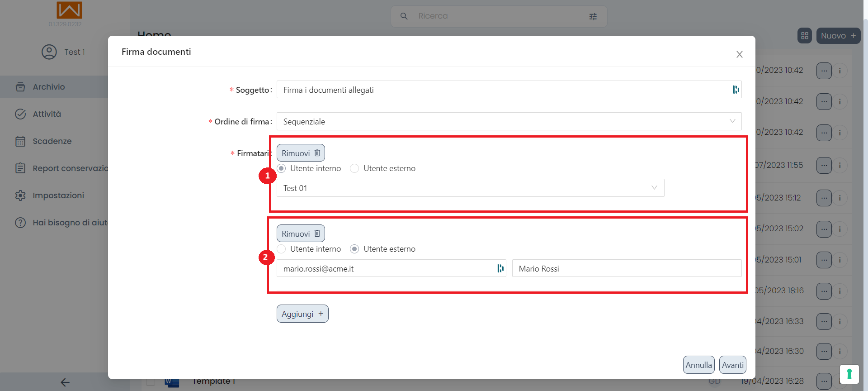Click the green help widget icon
Image resolution: width=868 pixels, height=391 pixels.
pos(849,374)
